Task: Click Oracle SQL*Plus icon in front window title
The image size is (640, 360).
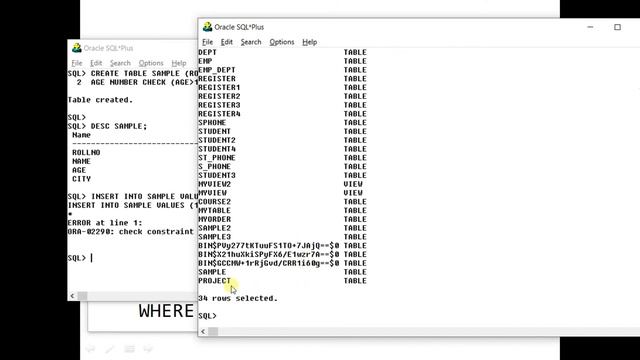Action: [x=207, y=27]
